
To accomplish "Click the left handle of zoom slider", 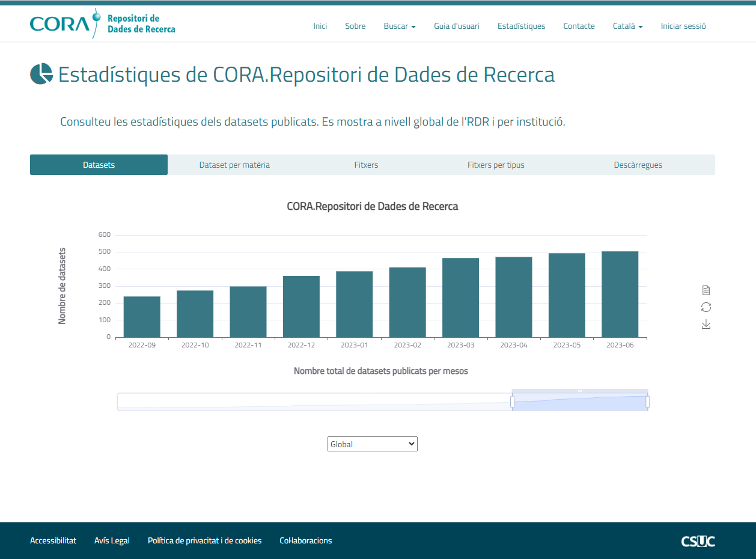I will [x=512, y=402].
